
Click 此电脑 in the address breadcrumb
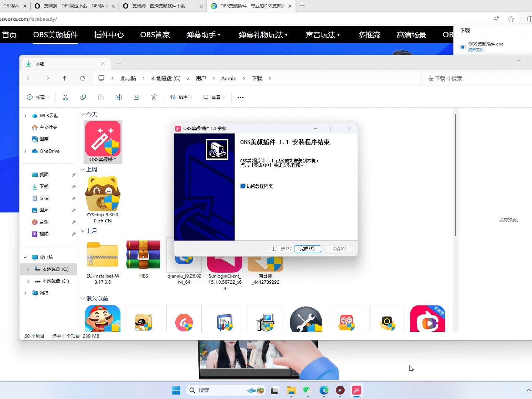tap(128, 78)
